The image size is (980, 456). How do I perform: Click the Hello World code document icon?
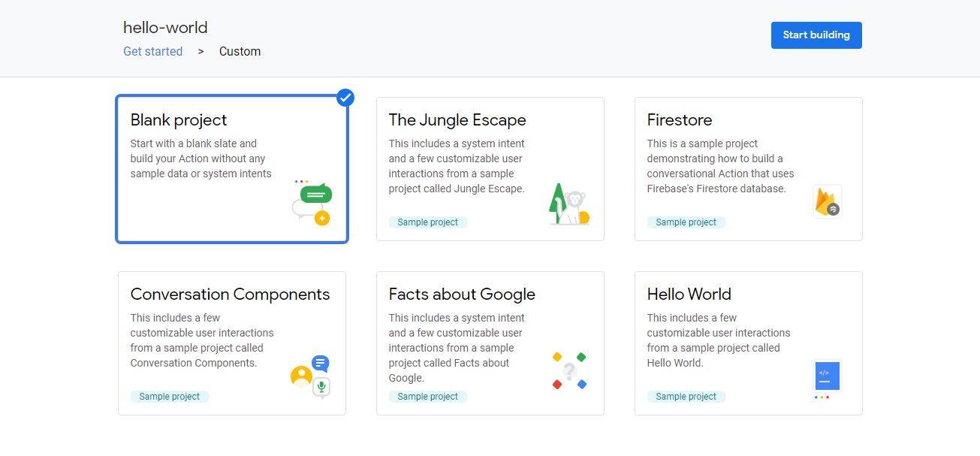pyautogui.click(x=828, y=378)
